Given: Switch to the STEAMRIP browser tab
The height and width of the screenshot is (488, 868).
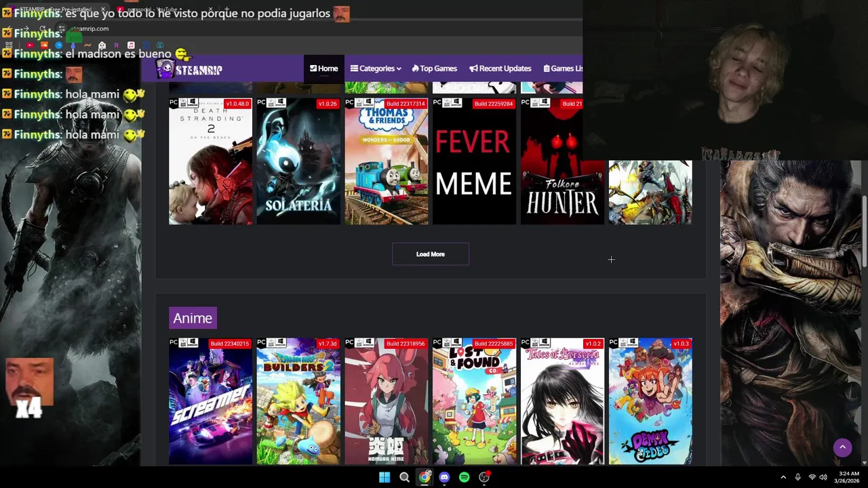Looking at the screenshot, I should pos(56,9).
